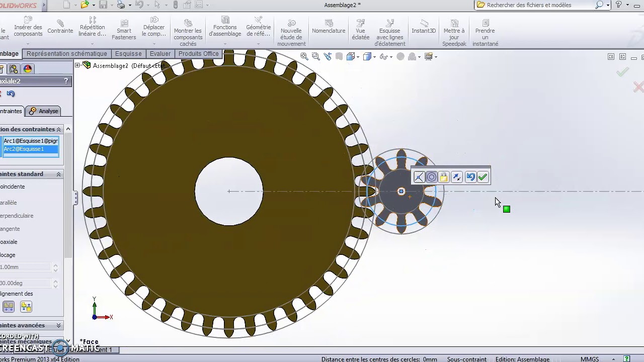Click the Nomenclature tool
This screenshot has height=362, width=644.
click(329, 27)
